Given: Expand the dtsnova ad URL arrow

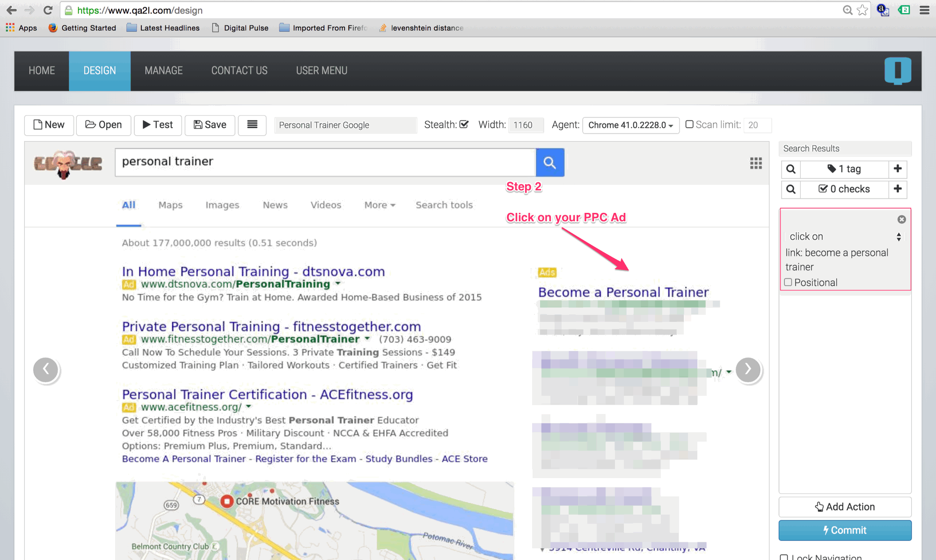Looking at the screenshot, I should tap(338, 284).
